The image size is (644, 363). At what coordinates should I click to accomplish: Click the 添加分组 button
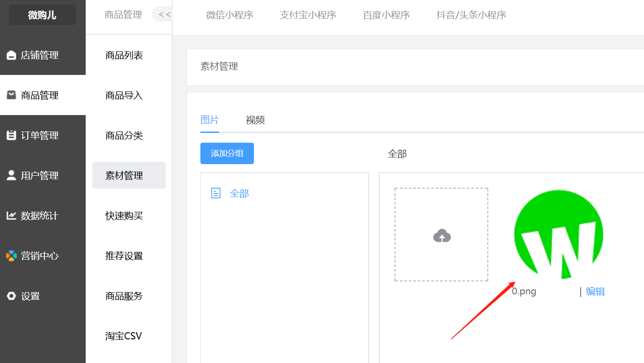[x=227, y=153]
